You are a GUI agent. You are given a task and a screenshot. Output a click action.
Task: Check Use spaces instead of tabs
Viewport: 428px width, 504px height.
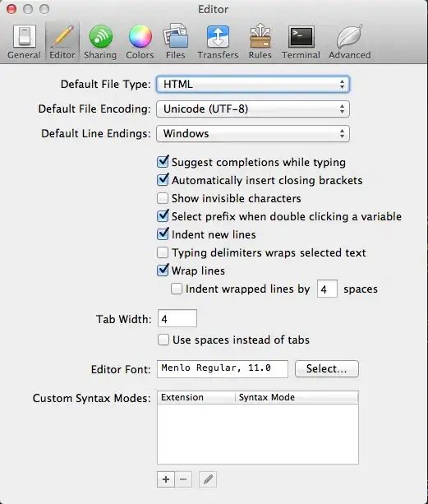(163, 340)
